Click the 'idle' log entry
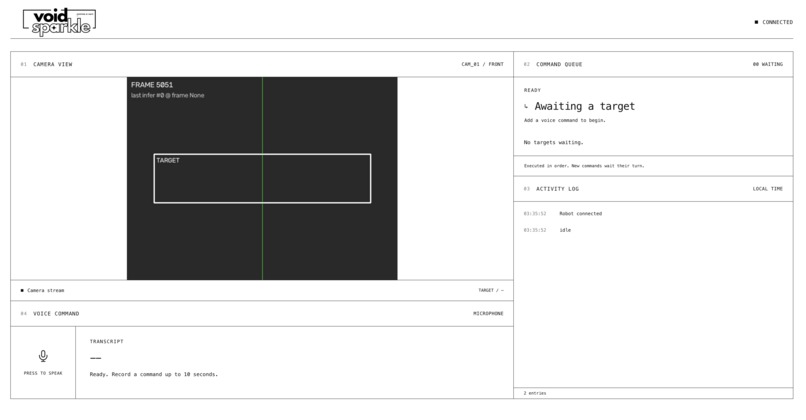 click(565, 230)
